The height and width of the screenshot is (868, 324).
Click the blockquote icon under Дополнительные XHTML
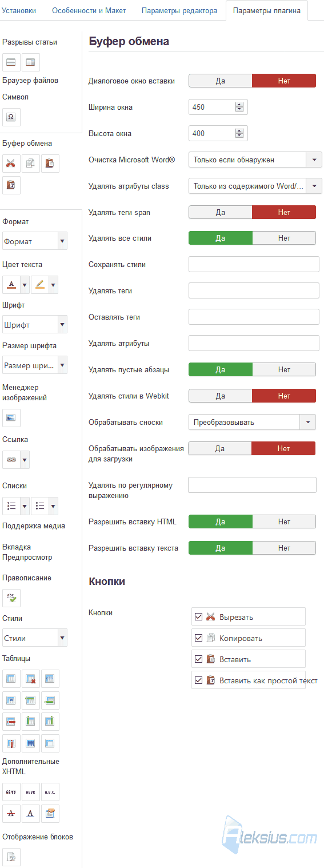[11, 792]
